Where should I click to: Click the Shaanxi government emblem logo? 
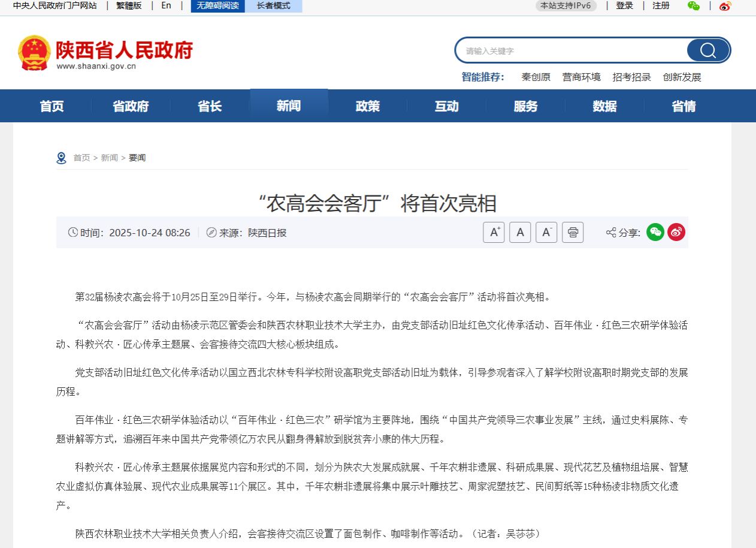pos(34,53)
